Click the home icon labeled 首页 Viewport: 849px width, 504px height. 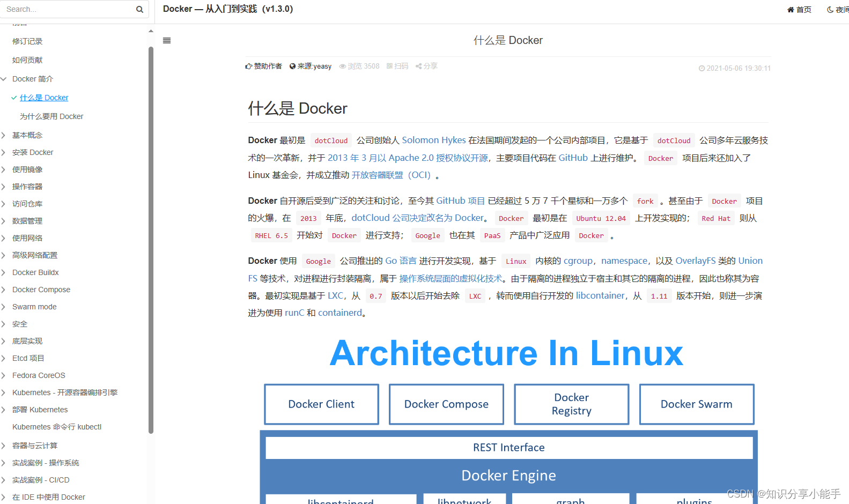pos(791,10)
